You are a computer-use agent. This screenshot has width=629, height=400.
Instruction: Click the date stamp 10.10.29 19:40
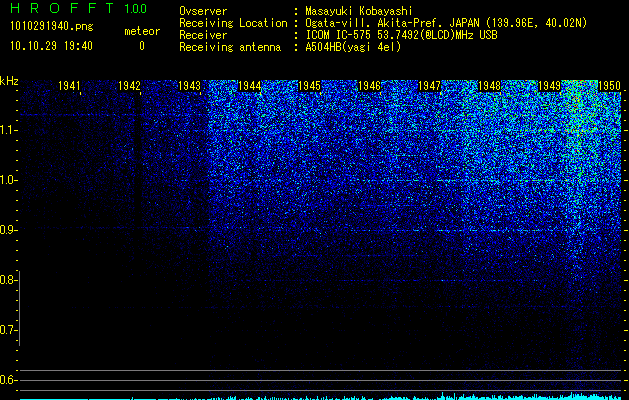tap(51, 46)
